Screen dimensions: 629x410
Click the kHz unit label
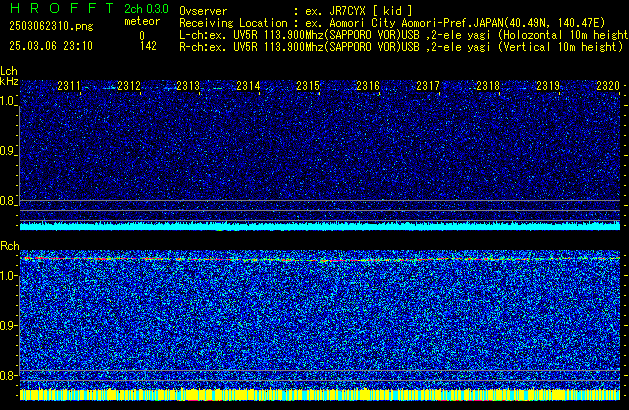(9, 81)
